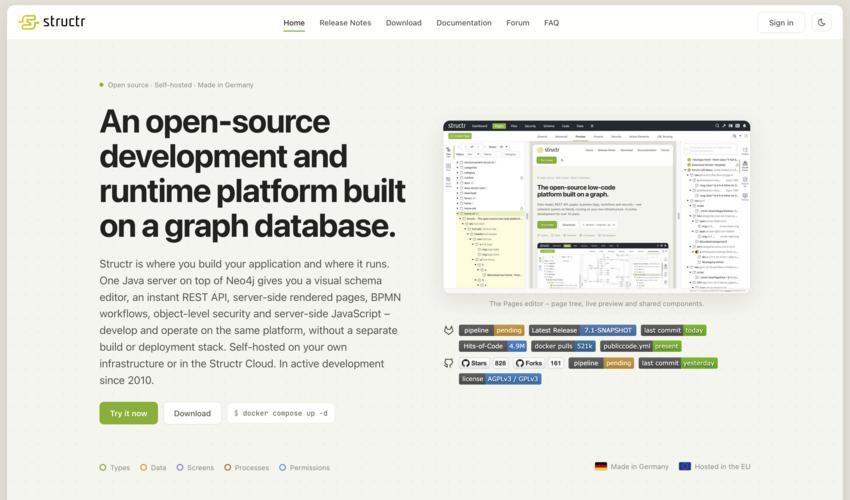Click the Pages editor caption under the screenshot
Screen dimensions: 850x500
(596, 304)
